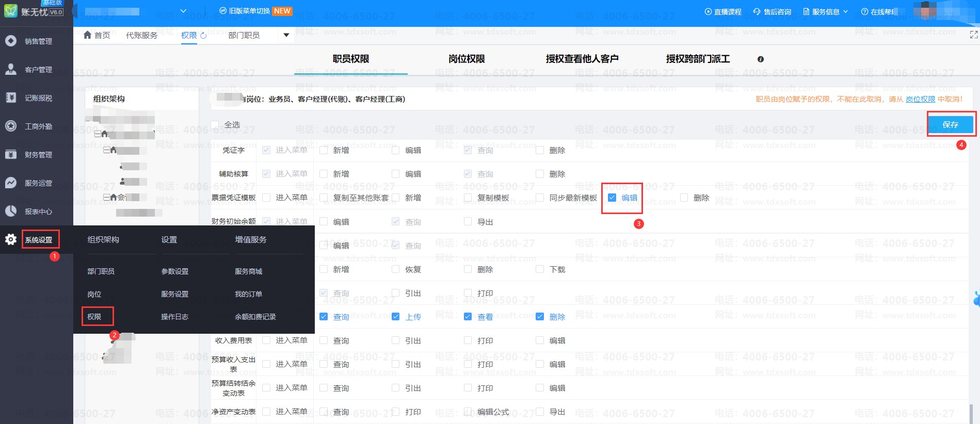980x424 pixels.
Task: Select the 报表中心 pie chart icon
Action: (11, 211)
